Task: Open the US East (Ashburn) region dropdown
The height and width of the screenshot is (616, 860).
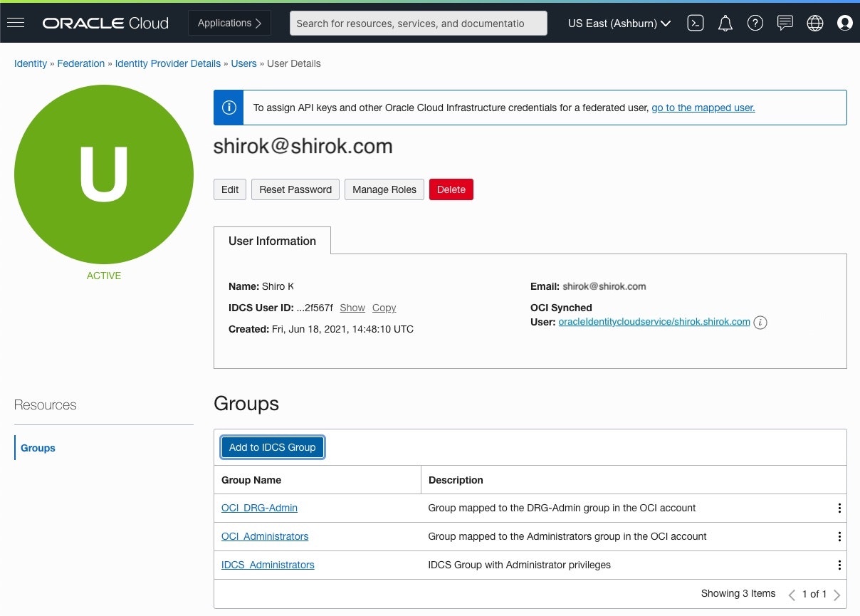Action: (619, 24)
